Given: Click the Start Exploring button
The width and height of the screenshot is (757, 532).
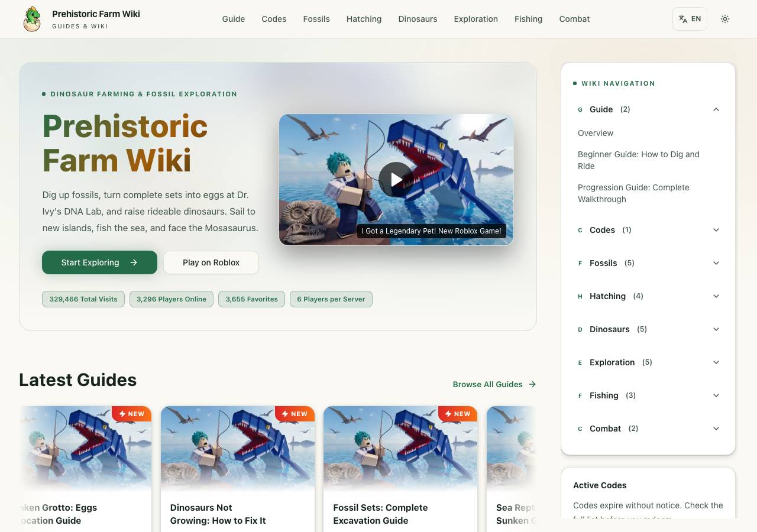Looking at the screenshot, I should (x=99, y=262).
